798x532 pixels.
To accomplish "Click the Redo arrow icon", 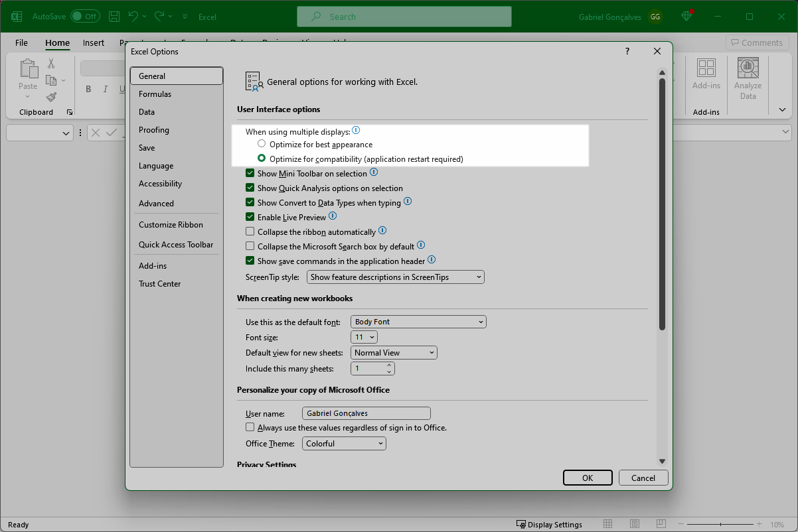I will pyautogui.click(x=159, y=17).
